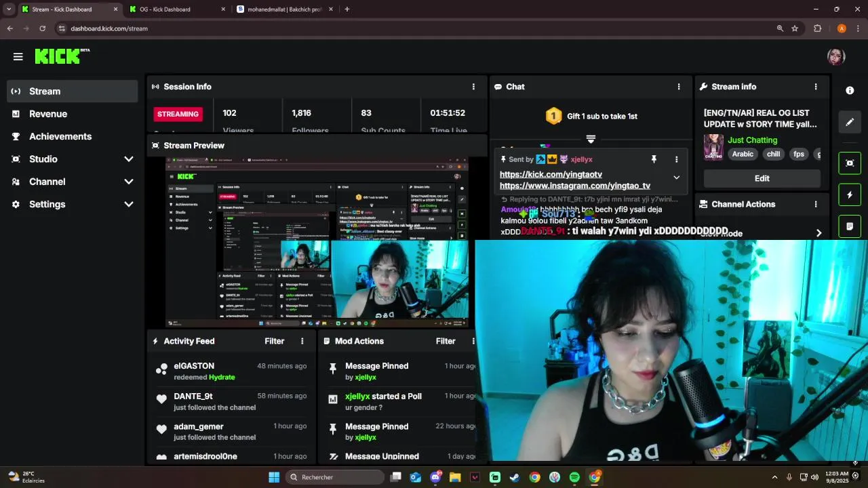Select Message Pinned 22 hours ago entry
This screenshot has width=868, height=488.
[x=401, y=432]
